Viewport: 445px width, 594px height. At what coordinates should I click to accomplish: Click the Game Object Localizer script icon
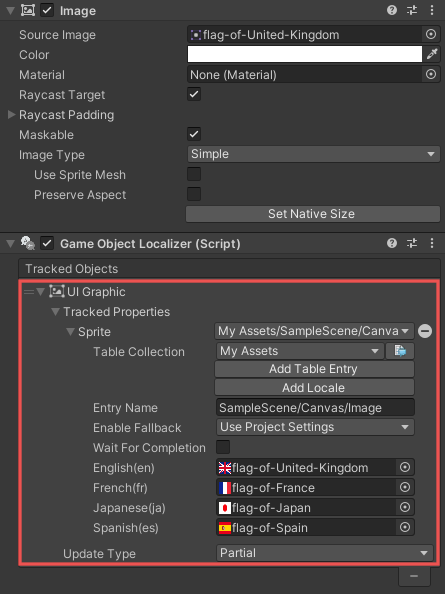[28, 243]
